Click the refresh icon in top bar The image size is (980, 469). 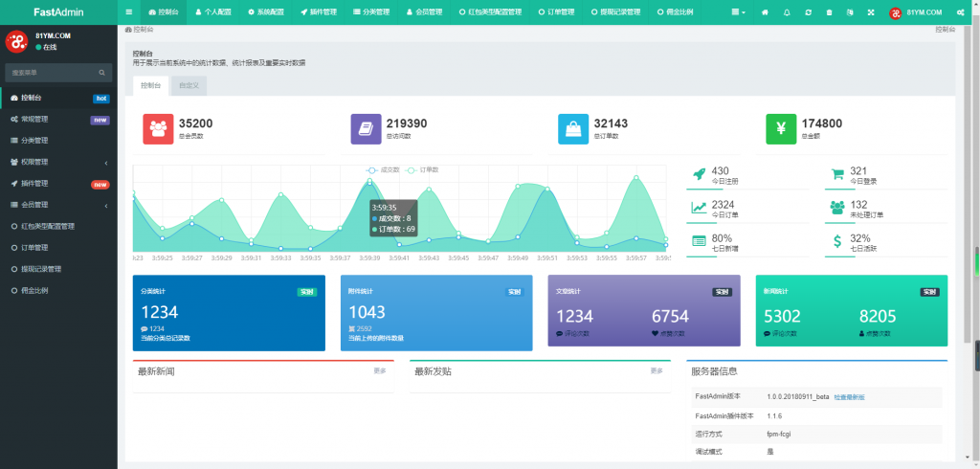tap(809, 11)
